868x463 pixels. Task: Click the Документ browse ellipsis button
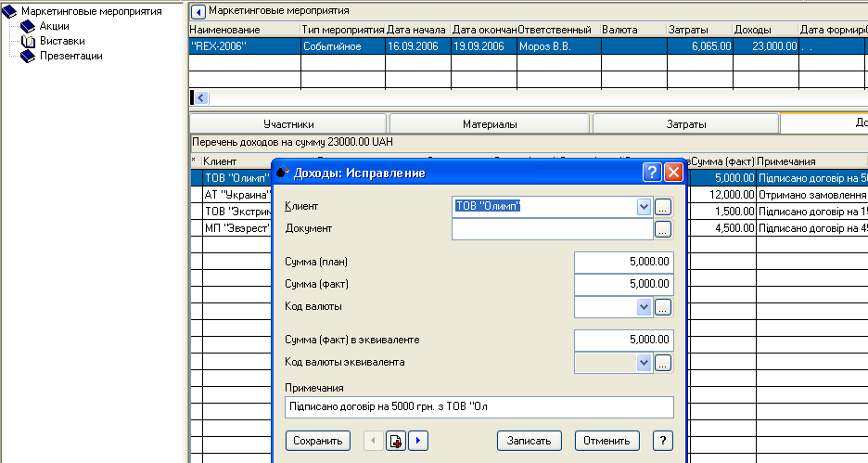click(x=663, y=229)
